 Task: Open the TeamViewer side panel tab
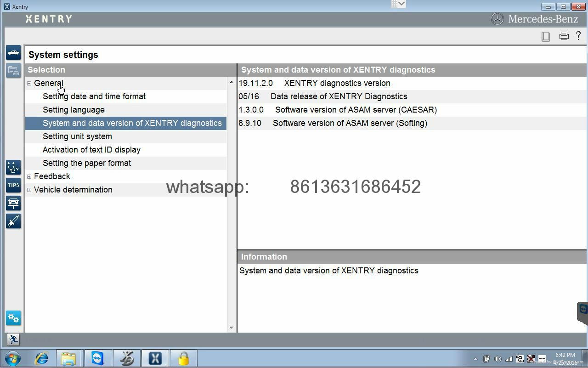(582, 312)
